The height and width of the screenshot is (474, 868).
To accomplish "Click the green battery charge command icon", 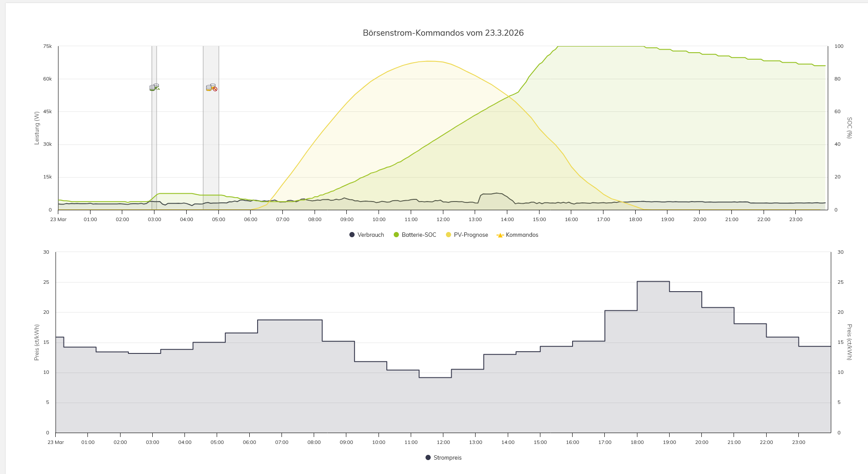I will tap(154, 87).
